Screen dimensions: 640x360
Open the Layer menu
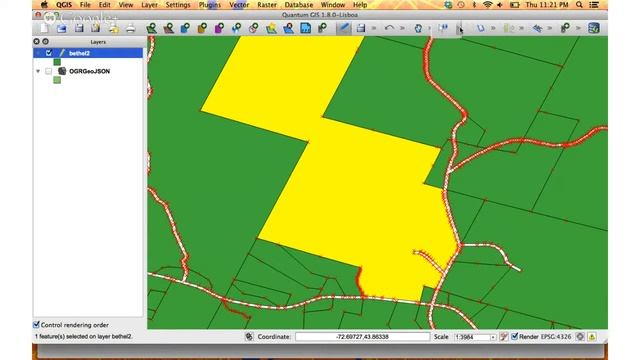149,5
